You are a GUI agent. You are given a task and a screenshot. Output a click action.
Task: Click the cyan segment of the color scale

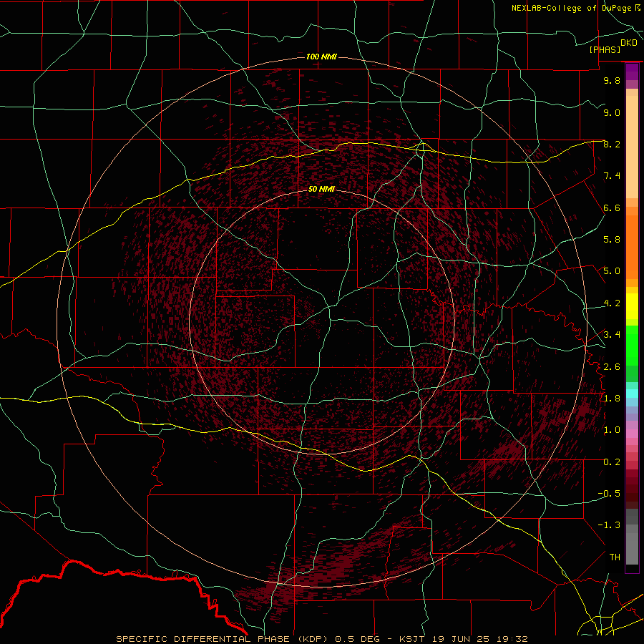632,394
